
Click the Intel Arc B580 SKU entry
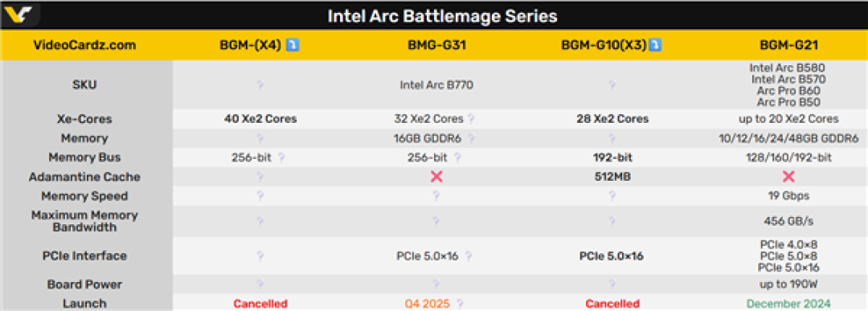(788, 68)
